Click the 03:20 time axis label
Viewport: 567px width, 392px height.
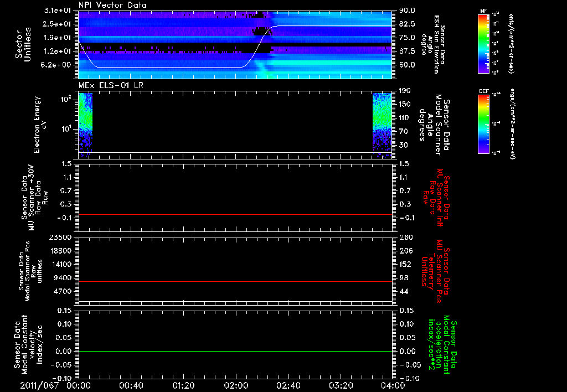click(341, 385)
